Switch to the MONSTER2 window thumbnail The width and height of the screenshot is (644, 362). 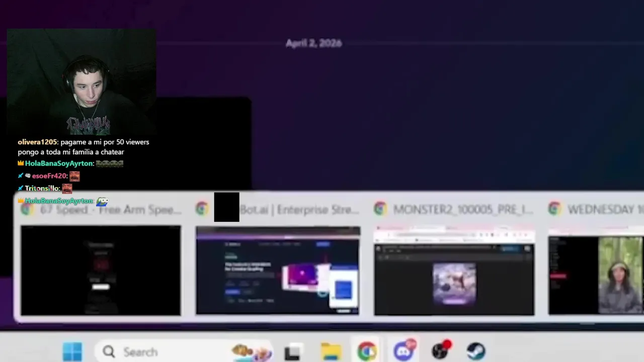(x=454, y=271)
